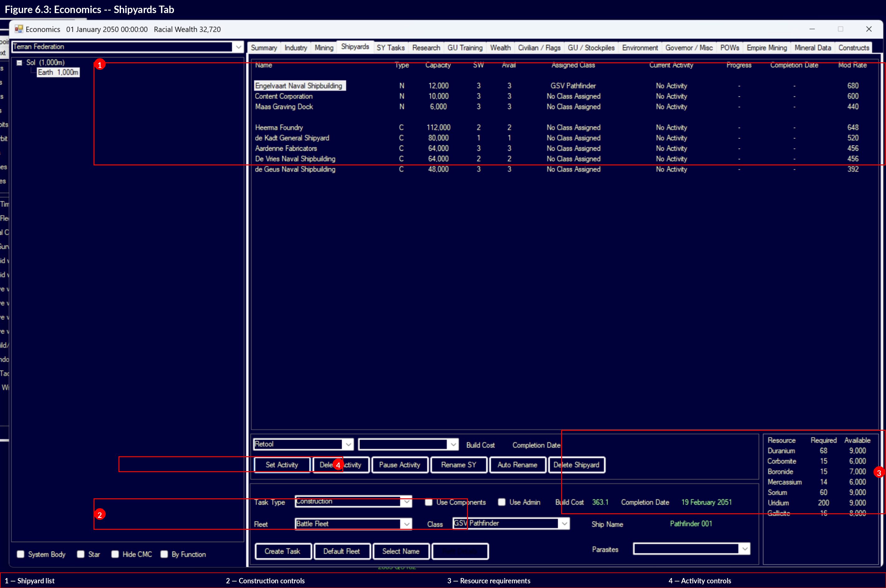Screen dimensions: 886x588
Task: Open the Mineral Data tab
Action: (812, 47)
